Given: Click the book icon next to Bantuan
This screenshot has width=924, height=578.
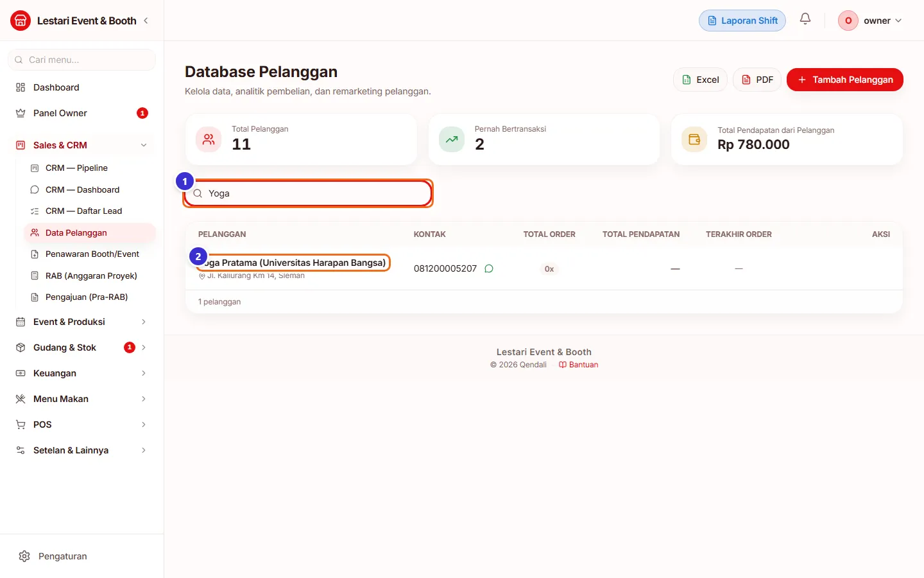Looking at the screenshot, I should (x=563, y=365).
